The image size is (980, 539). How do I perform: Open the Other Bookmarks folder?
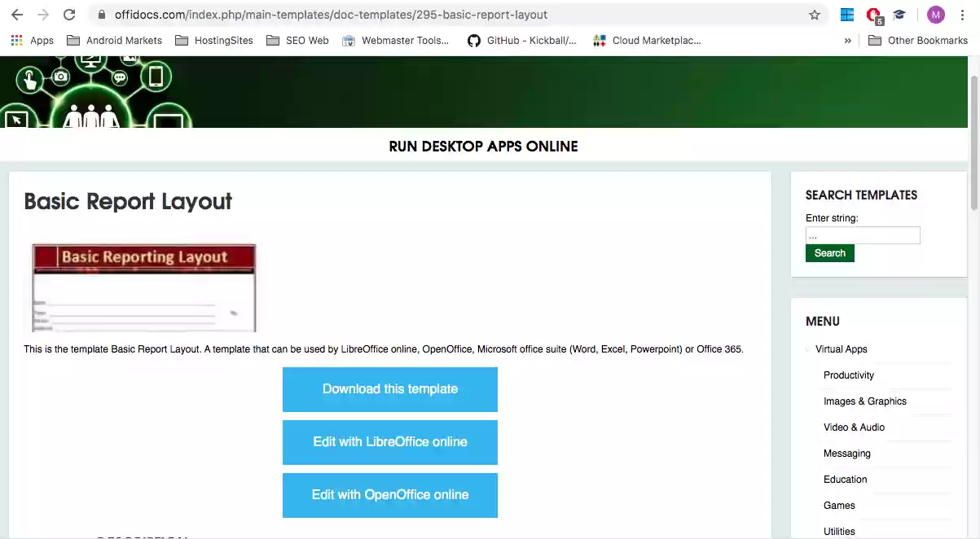click(x=918, y=40)
